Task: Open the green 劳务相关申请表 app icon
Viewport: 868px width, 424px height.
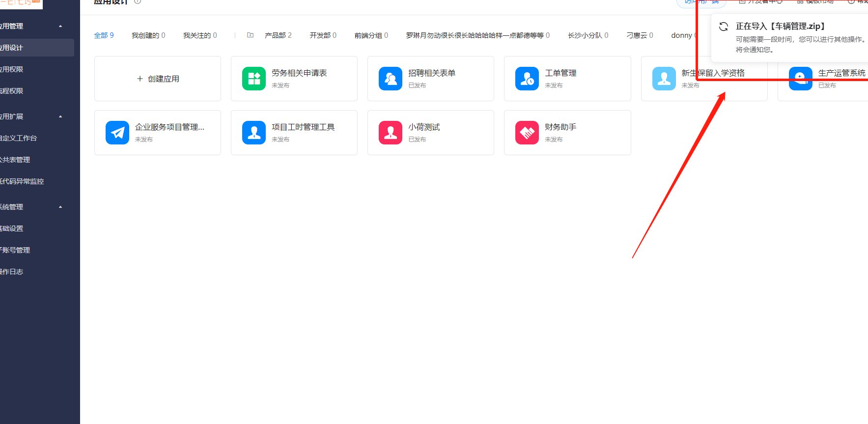Action: coord(254,79)
